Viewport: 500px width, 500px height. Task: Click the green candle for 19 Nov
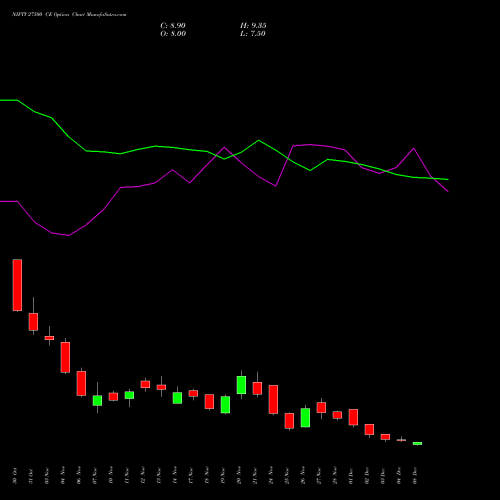point(225,405)
